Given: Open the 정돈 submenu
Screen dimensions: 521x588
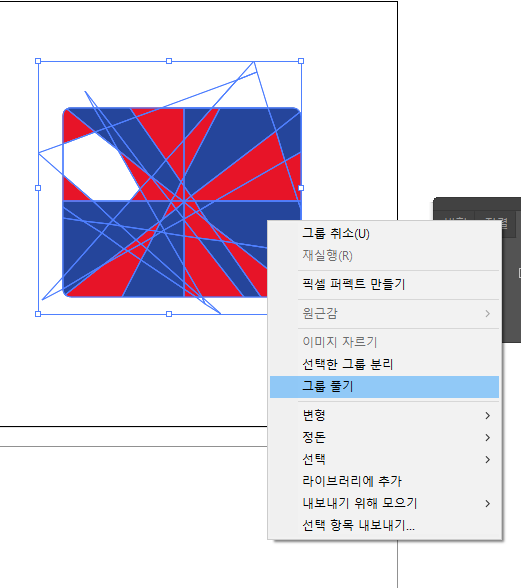Looking at the screenshot, I should click(x=384, y=437).
